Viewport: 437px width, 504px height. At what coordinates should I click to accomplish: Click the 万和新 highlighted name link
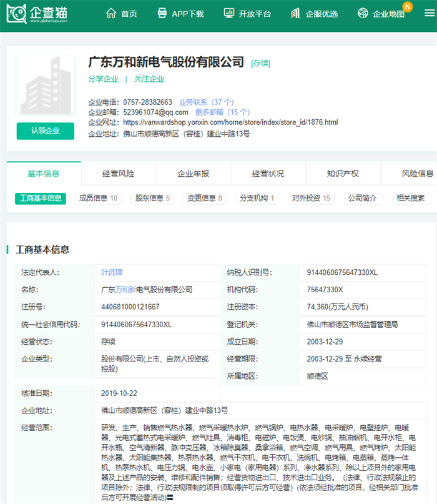pos(125,290)
